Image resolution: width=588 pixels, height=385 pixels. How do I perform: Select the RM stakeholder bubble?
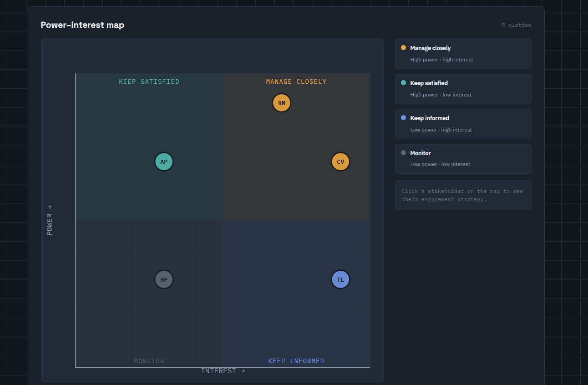click(x=282, y=103)
